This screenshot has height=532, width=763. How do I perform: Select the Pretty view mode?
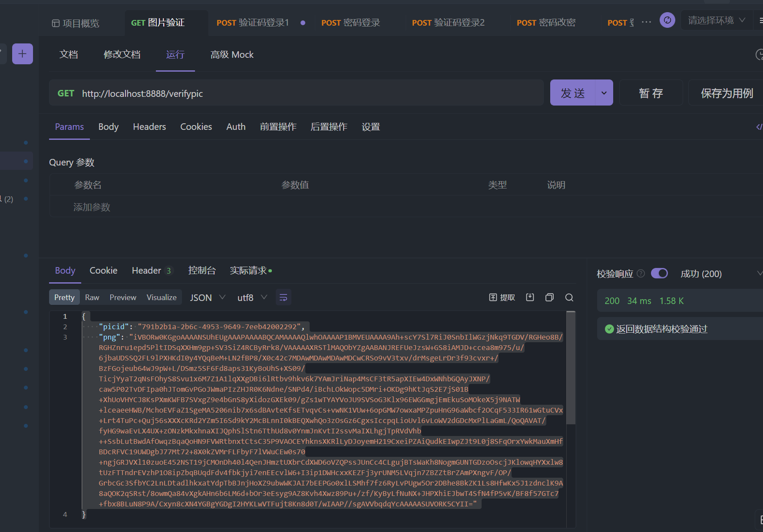64,297
